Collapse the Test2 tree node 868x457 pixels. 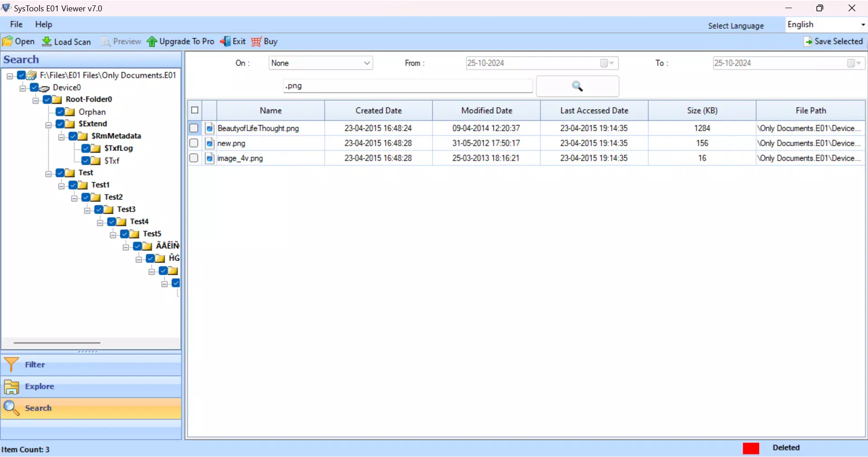[74, 198]
